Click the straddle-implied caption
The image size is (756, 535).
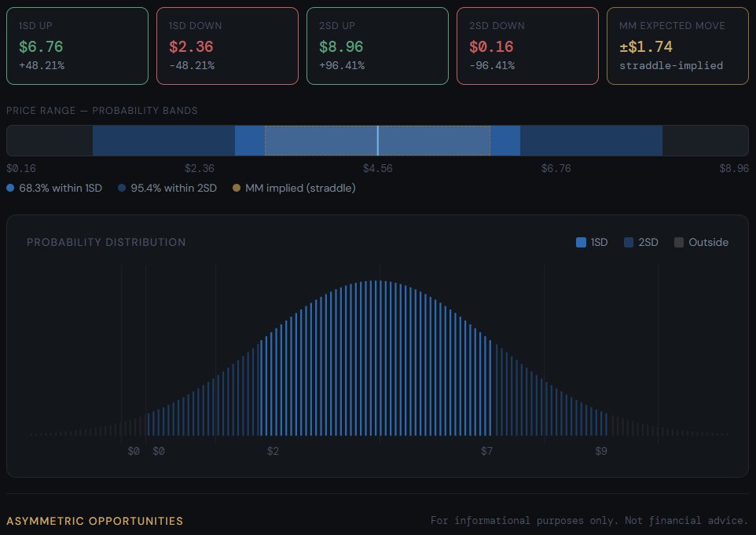tap(671, 65)
